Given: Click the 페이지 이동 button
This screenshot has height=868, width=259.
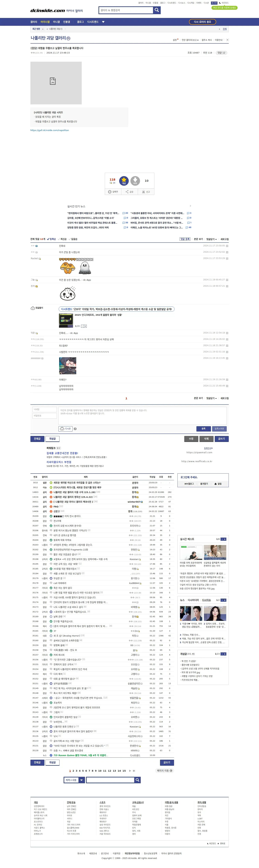Looking at the screenshot, I should 165,771.
